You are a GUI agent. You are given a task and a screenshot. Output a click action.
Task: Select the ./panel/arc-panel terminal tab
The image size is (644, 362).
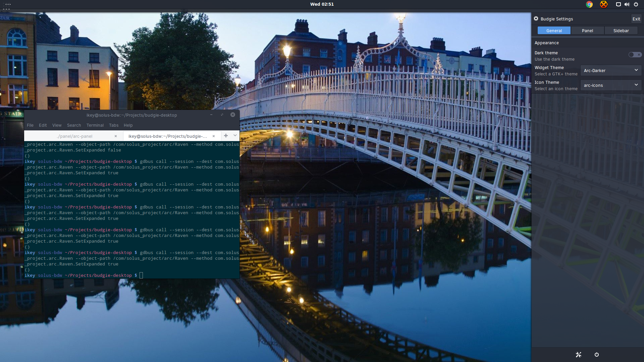pyautogui.click(x=74, y=136)
